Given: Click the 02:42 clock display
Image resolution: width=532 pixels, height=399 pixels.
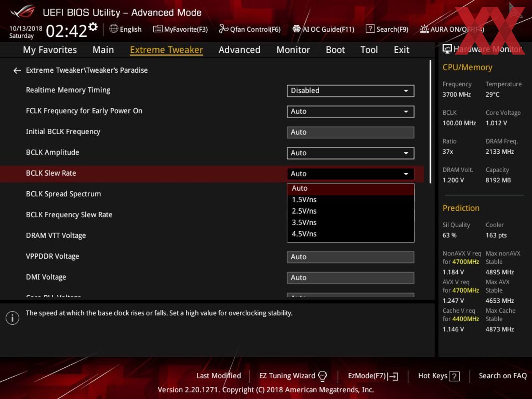Looking at the screenshot, I should click(x=66, y=31).
